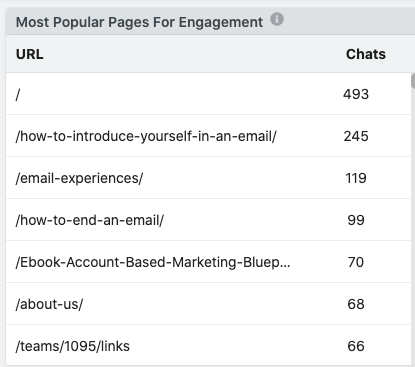Click the 119 chats value

356,178
